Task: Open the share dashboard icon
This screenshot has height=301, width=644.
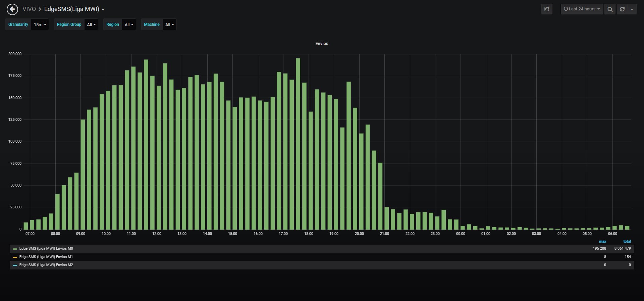Action: [547, 9]
